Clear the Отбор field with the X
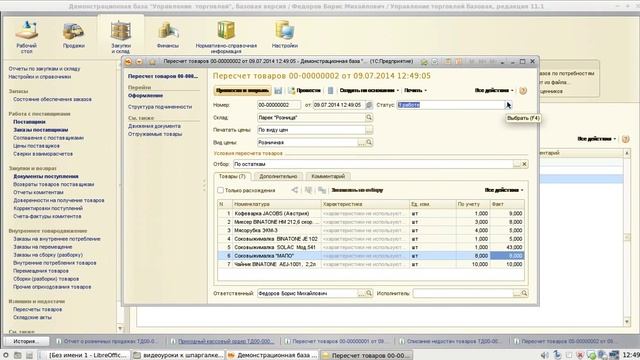 pos(524,164)
